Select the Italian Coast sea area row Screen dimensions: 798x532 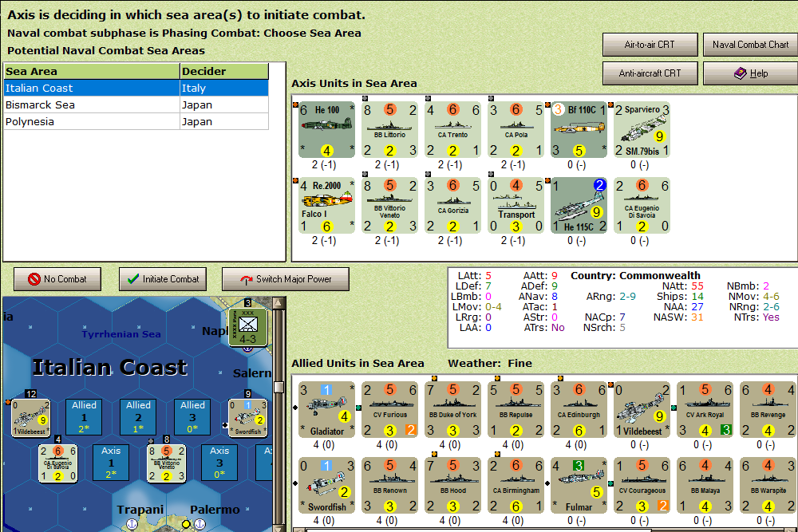(x=136, y=88)
